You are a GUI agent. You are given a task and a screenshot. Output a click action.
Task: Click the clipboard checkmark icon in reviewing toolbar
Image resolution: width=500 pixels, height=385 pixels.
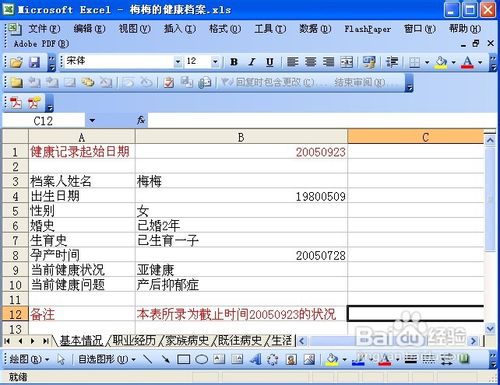(169, 82)
